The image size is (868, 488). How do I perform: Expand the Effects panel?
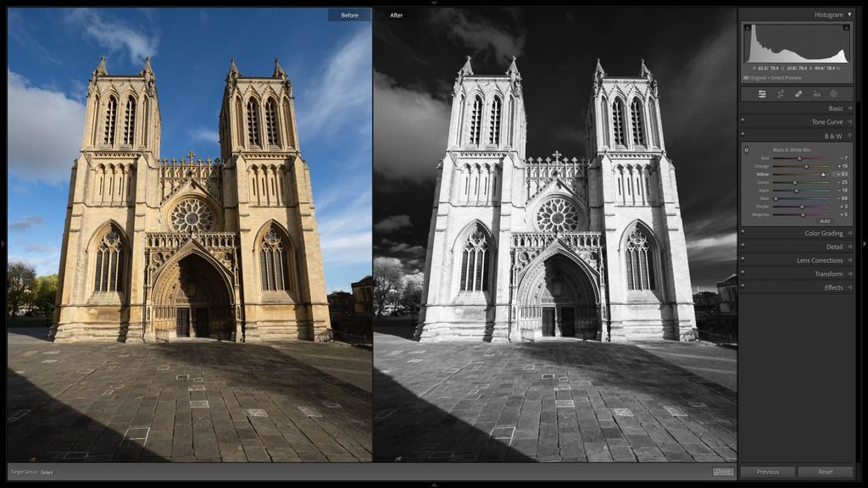(832, 286)
